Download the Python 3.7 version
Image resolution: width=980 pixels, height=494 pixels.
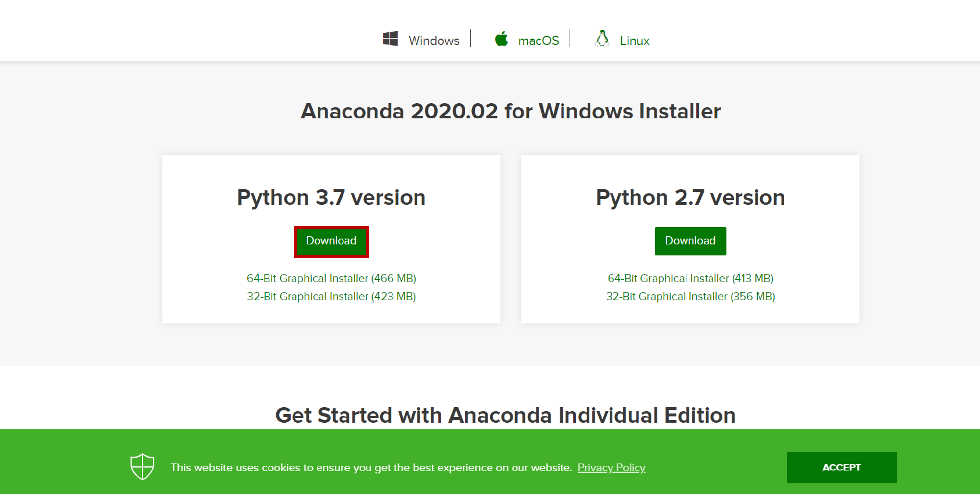pos(331,241)
